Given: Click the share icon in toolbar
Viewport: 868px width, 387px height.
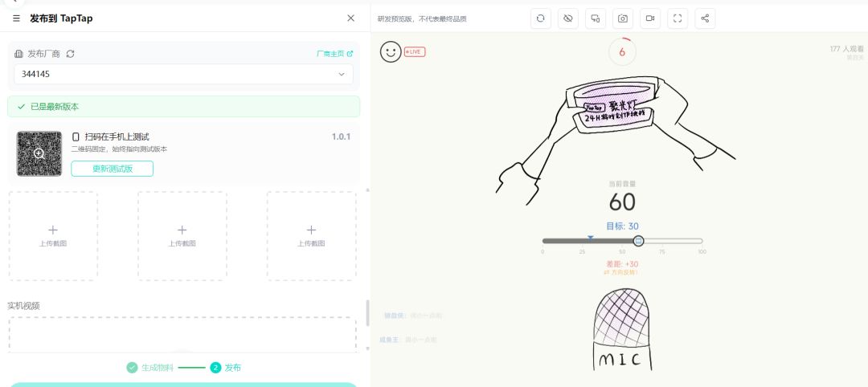Looking at the screenshot, I should 705,18.
